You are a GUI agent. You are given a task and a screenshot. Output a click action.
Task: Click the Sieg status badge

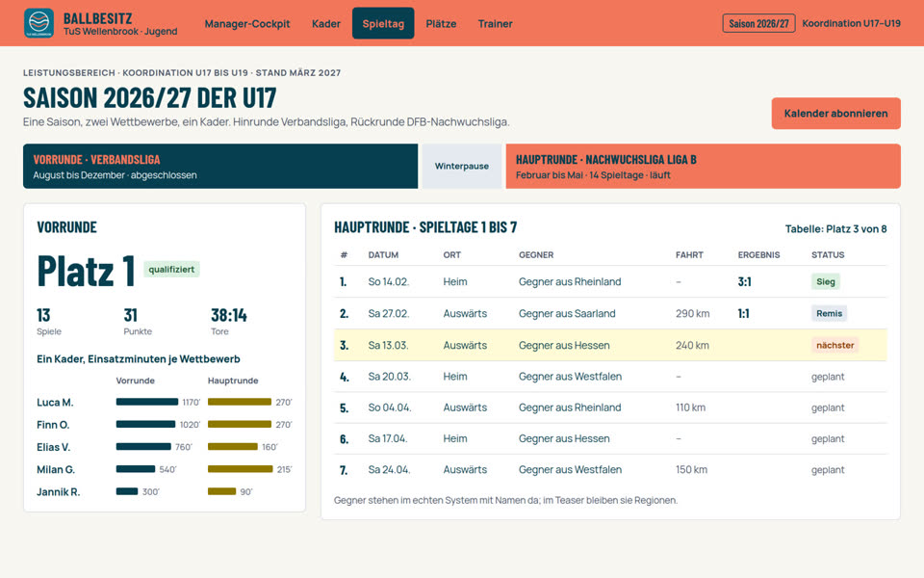click(826, 282)
